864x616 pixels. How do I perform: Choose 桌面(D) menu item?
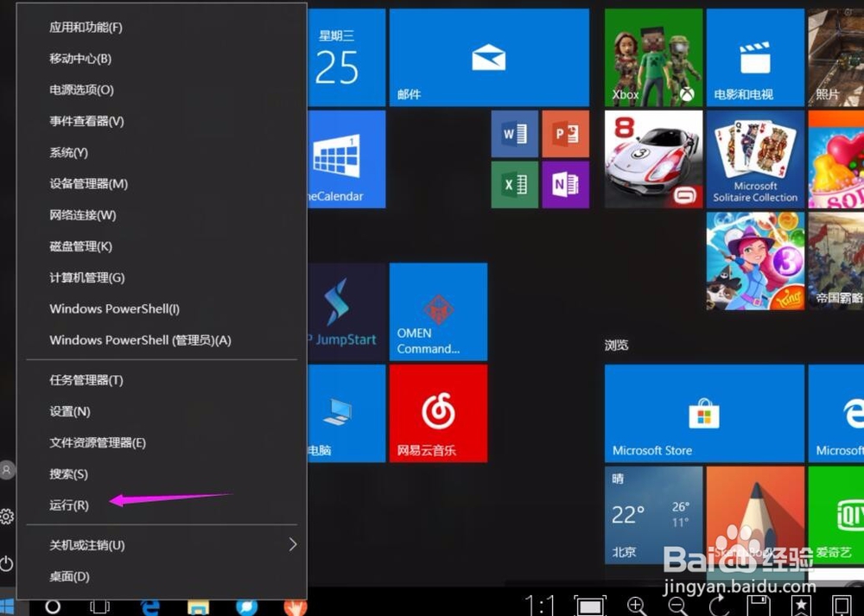click(x=162, y=576)
